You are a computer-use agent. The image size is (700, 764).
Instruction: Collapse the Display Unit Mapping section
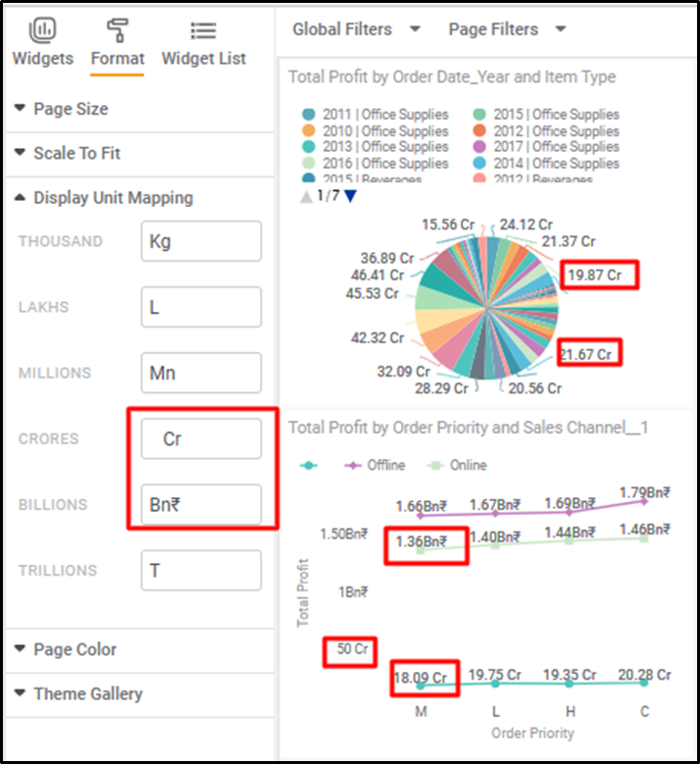pos(139,198)
